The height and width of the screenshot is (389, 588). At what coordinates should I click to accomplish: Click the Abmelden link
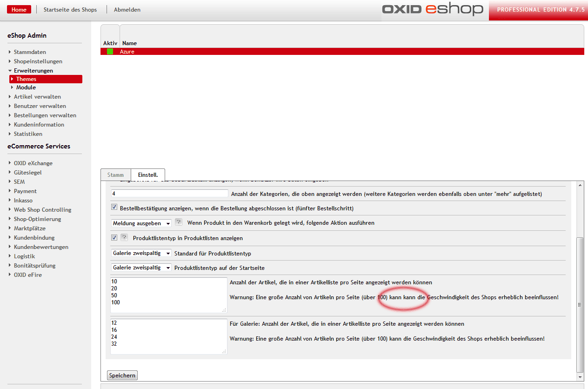127,10
